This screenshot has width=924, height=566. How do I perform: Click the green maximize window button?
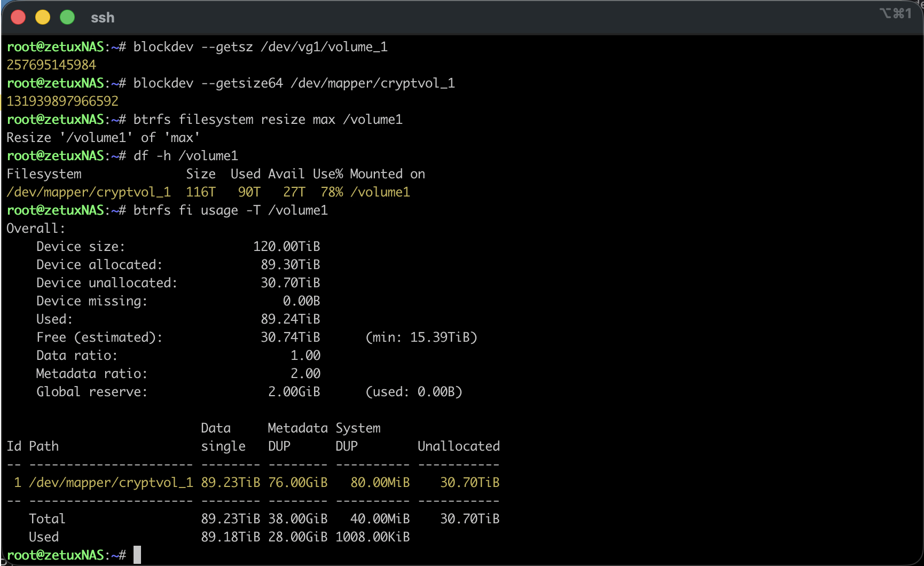67,18
